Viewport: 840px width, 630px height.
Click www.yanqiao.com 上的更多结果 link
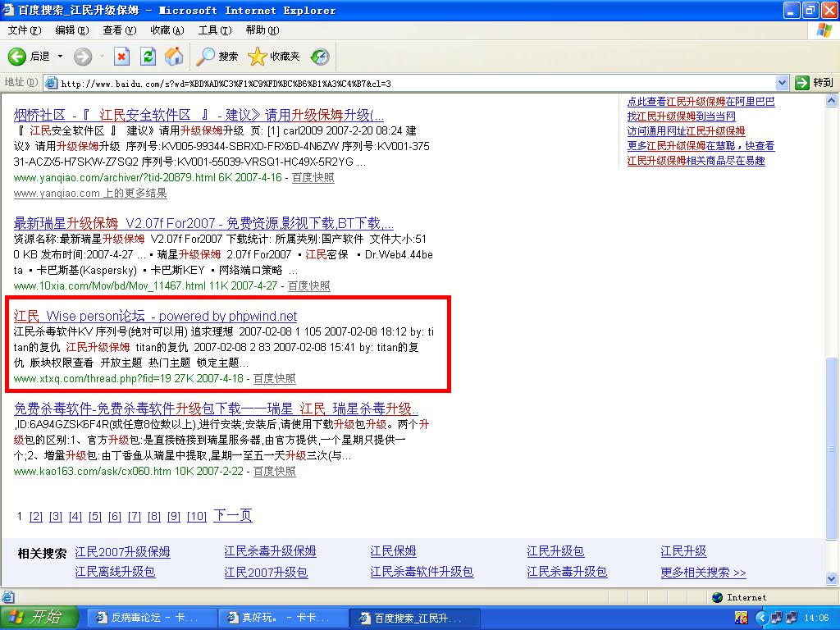[90, 193]
